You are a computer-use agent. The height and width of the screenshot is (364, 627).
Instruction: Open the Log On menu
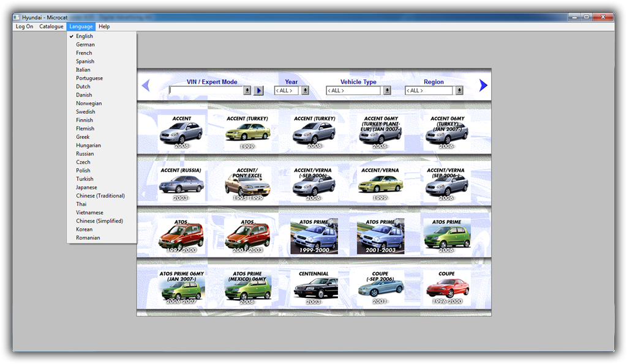tap(24, 26)
